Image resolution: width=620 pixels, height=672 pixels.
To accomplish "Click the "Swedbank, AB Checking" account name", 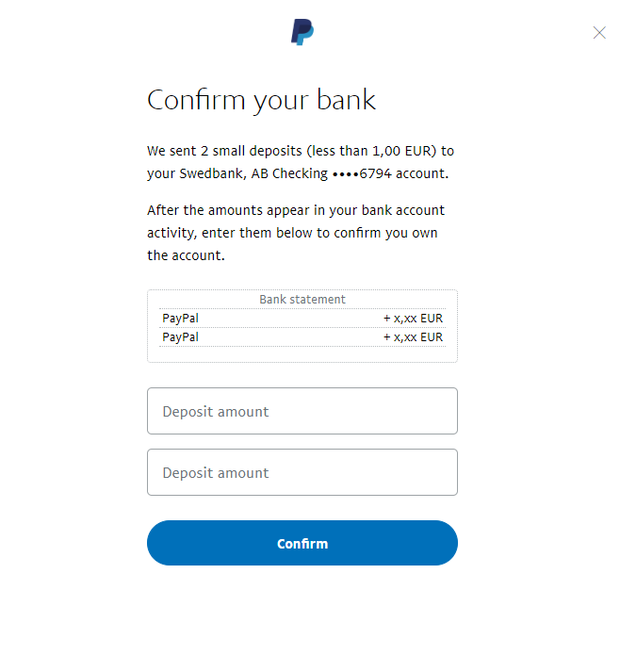I will 253,173.
